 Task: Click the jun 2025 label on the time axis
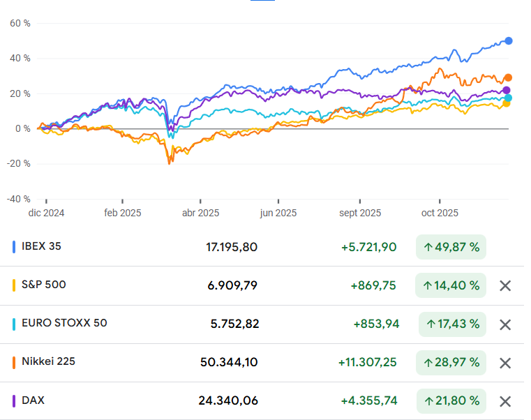coord(278,213)
